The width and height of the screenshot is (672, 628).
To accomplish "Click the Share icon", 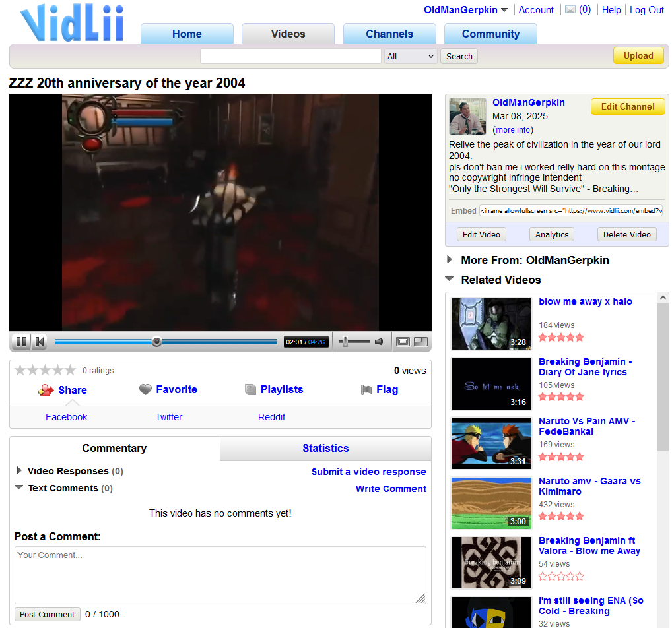I will (x=46, y=390).
